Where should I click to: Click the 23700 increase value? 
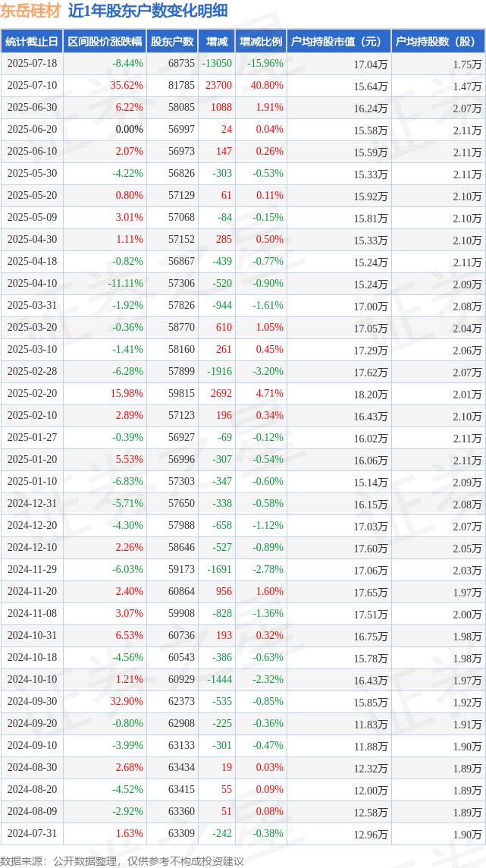pos(218,86)
